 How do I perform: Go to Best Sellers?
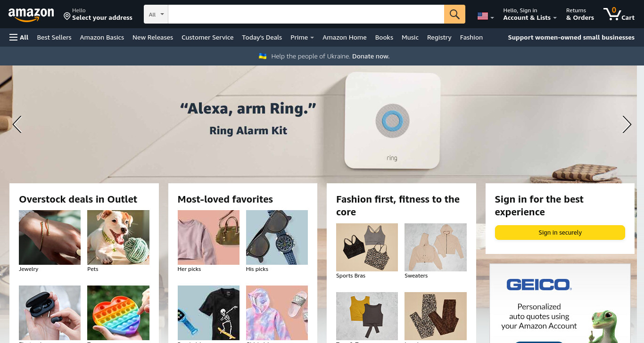coord(54,37)
